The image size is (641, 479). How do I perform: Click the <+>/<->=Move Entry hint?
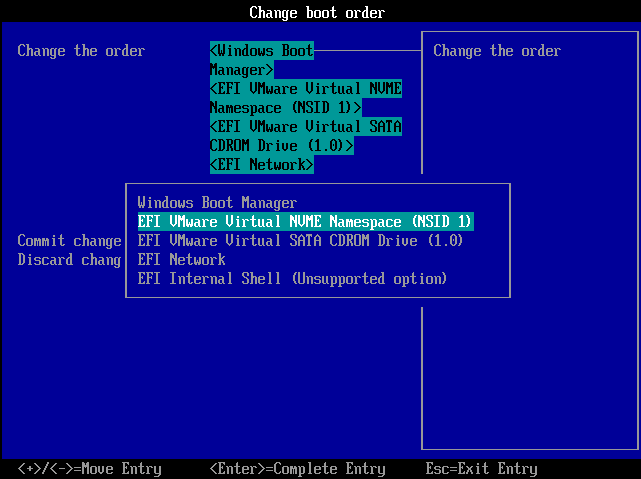(90, 469)
